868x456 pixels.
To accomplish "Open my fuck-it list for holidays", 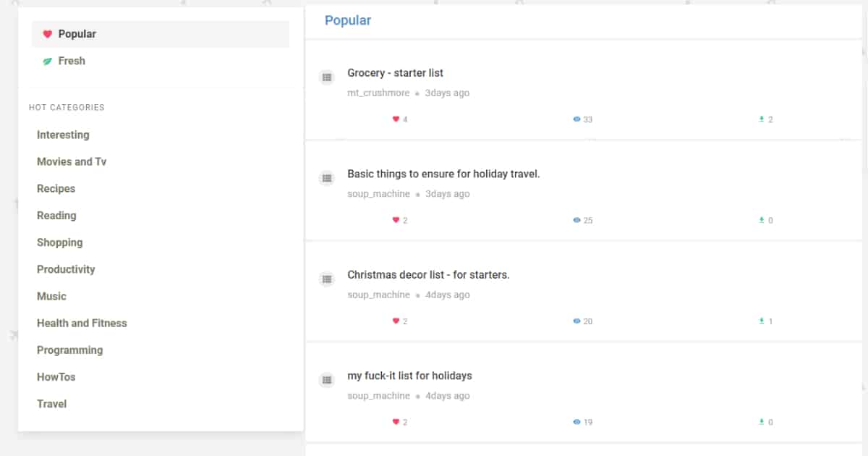I will (x=409, y=376).
